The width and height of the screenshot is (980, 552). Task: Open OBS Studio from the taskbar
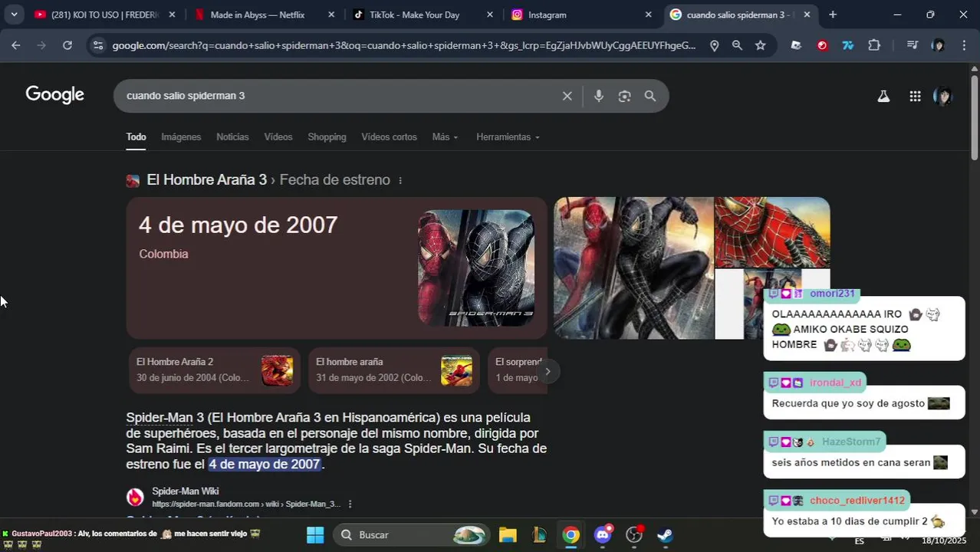pos(634,534)
